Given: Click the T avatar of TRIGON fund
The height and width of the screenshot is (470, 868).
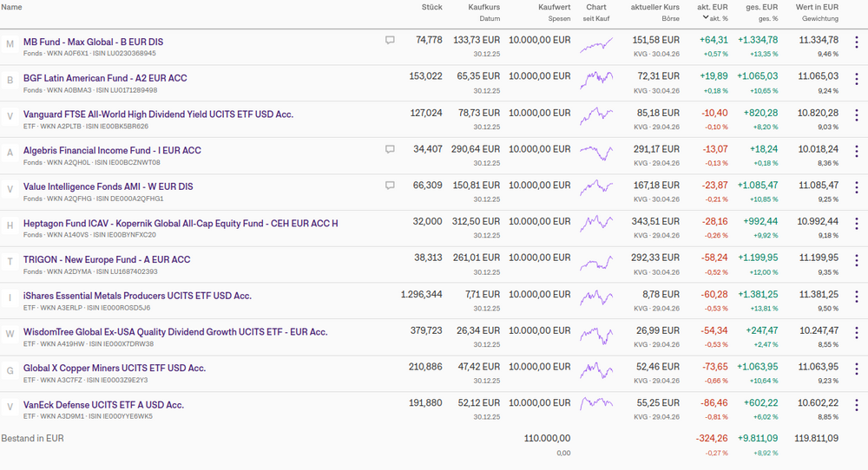Looking at the screenshot, I should pyautogui.click(x=10, y=262).
